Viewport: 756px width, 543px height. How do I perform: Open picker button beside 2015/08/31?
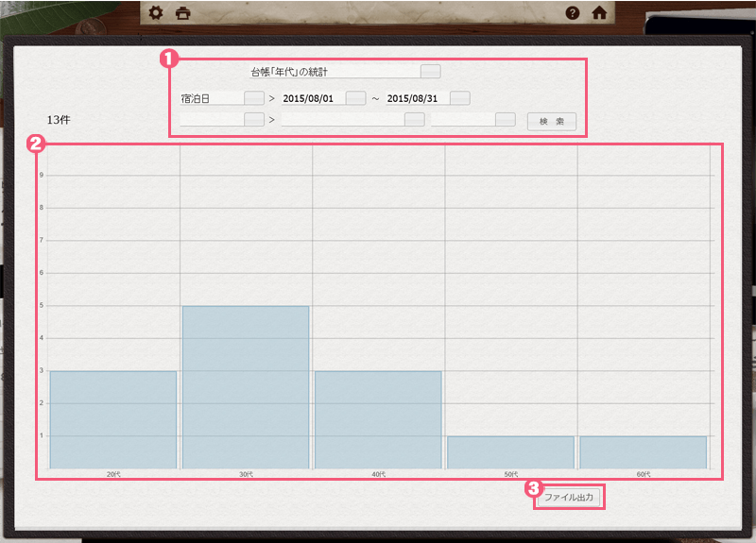[x=460, y=98]
